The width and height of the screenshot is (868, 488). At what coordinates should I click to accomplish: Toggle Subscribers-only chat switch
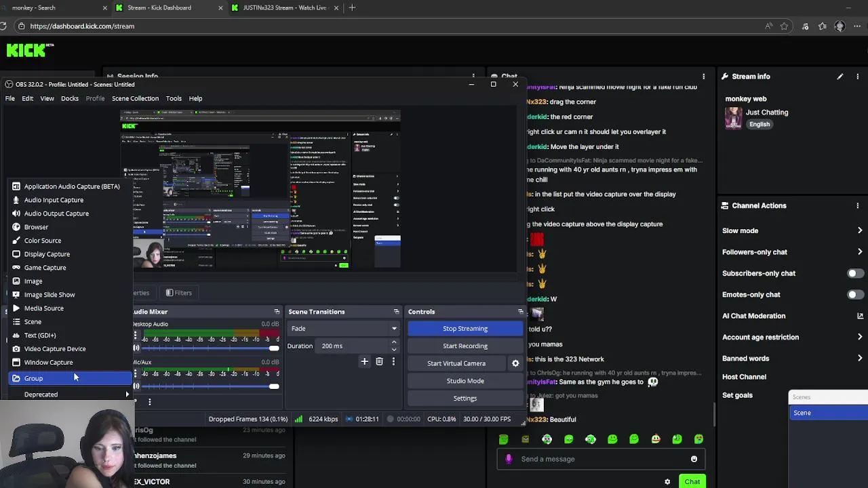click(855, 273)
